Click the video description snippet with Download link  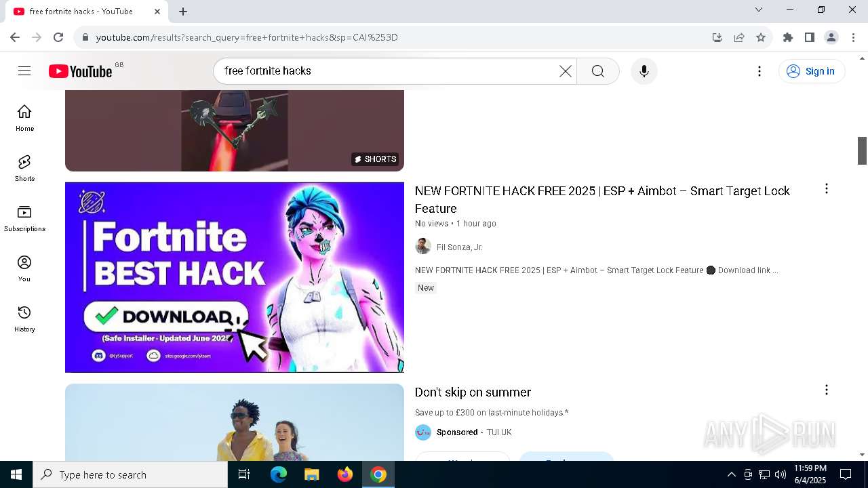point(597,270)
